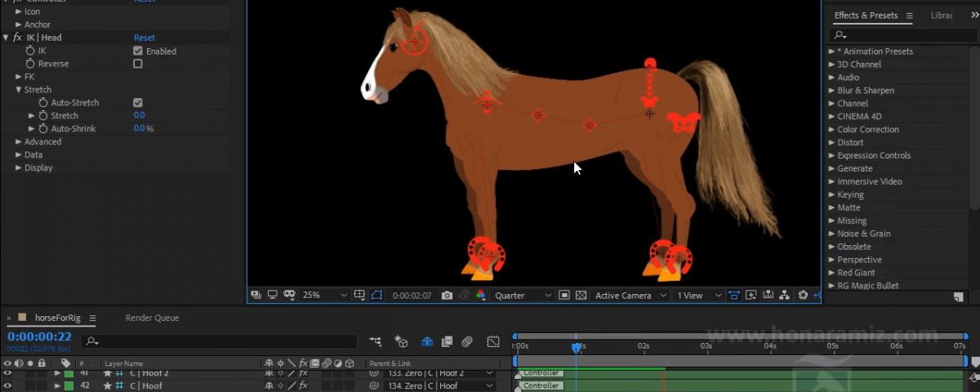Open the Effects & Presets panel menu
Image resolution: width=980 pixels, height=392 pixels.
(x=908, y=16)
